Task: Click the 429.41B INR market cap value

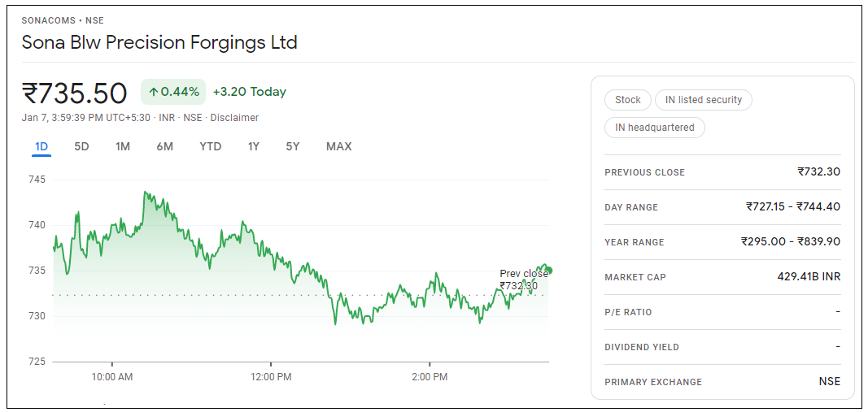Action: click(x=809, y=276)
